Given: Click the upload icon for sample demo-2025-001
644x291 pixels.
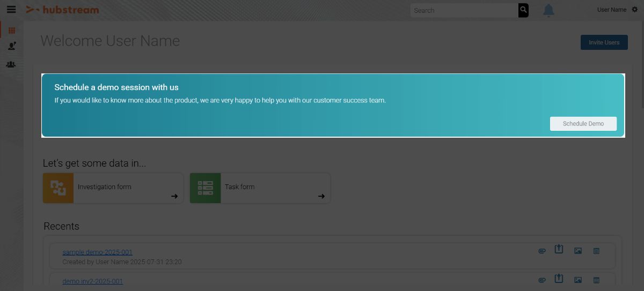Looking at the screenshot, I should pyautogui.click(x=559, y=250).
